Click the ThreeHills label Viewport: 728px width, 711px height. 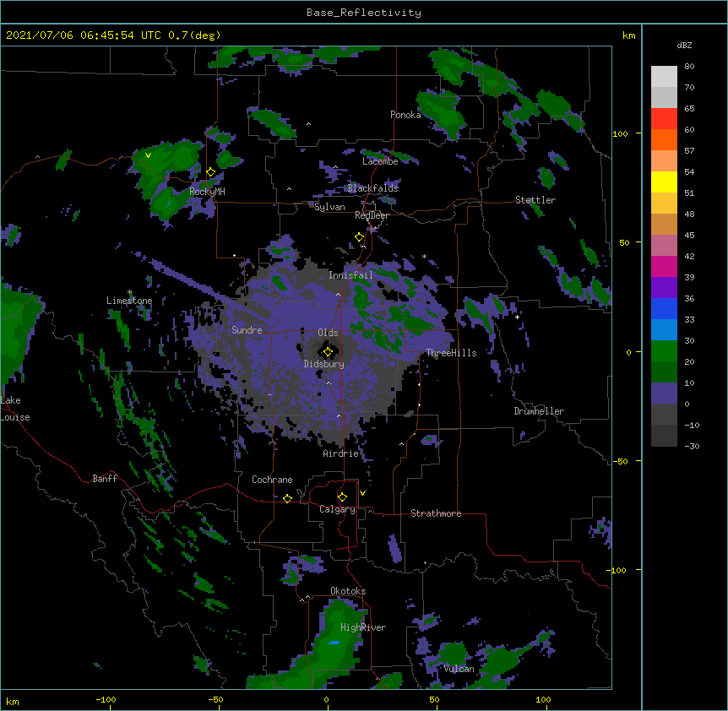coord(451,353)
